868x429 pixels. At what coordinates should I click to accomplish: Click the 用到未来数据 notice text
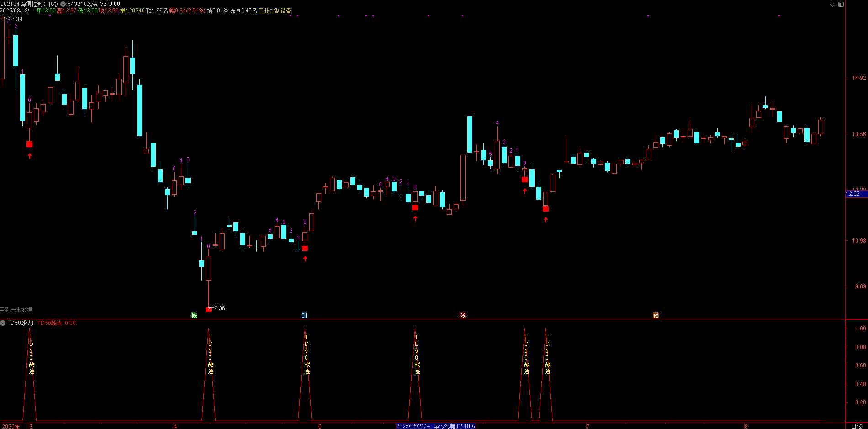click(x=16, y=310)
